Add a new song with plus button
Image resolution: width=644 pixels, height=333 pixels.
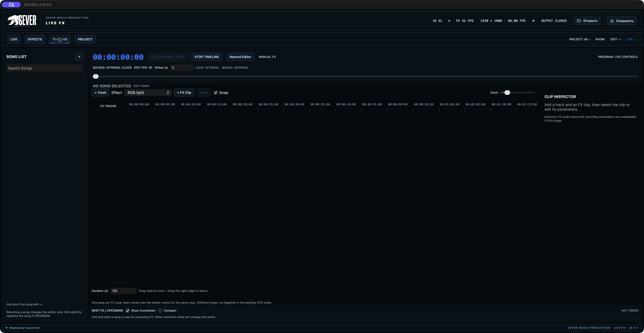click(x=79, y=57)
